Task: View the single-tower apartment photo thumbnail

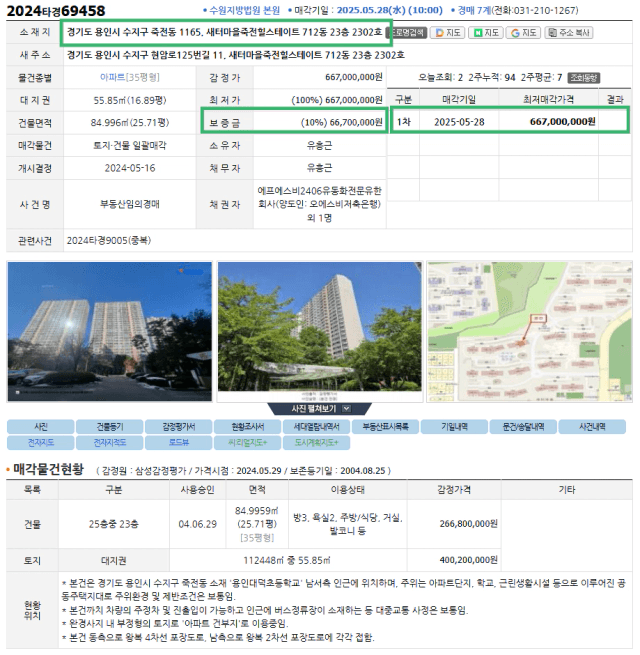Action: 320,332
